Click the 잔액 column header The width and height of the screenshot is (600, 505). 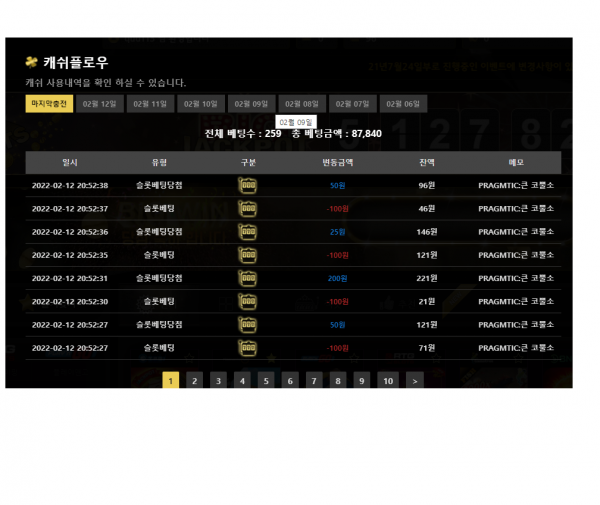coord(427,163)
